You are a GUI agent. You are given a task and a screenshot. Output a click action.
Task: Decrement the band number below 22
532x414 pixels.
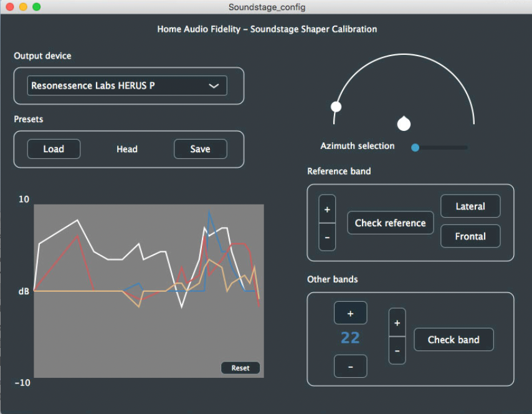[x=350, y=367]
